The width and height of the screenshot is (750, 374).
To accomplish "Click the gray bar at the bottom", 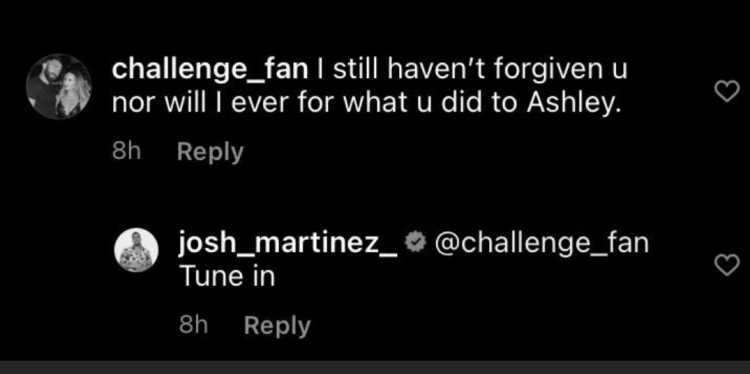I will pyautogui.click(x=375, y=367).
